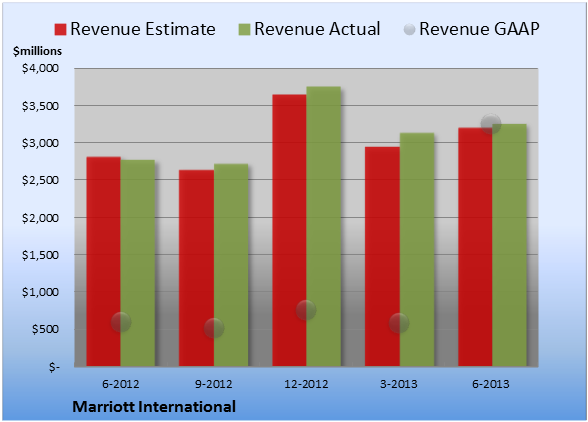
Task: Select the Revenue GAAP circle for 12-2012
Action: point(306,310)
